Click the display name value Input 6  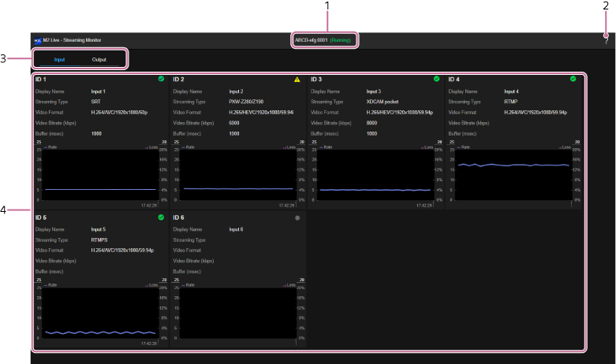[236, 229]
